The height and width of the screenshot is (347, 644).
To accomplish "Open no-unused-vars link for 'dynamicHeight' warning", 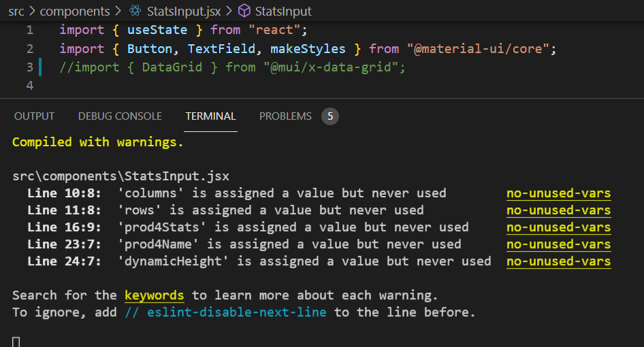I will click(x=559, y=261).
